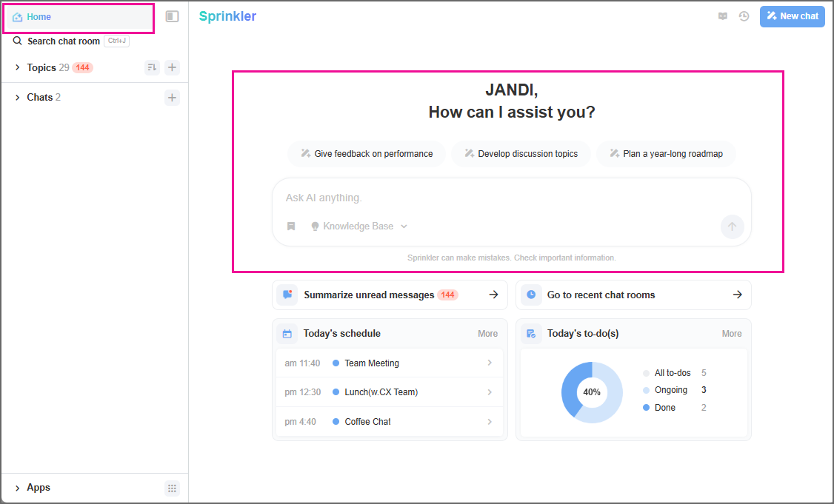Expand the Lunch(w.CX Team) row chevron
The width and height of the screenshot is (834, 504).
click(x=490, y=392)
